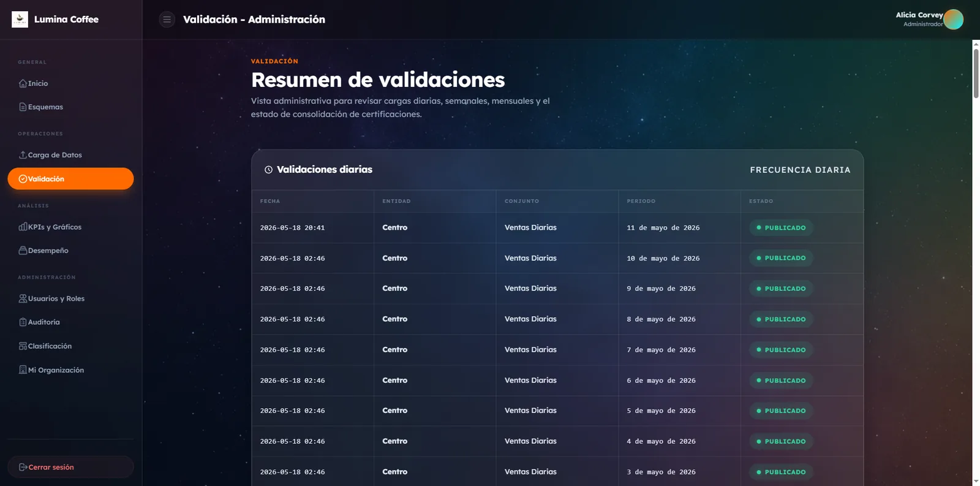Click the Resumen de validaciones title
Screen dimensions: 980x486
[x=378, y=80]
